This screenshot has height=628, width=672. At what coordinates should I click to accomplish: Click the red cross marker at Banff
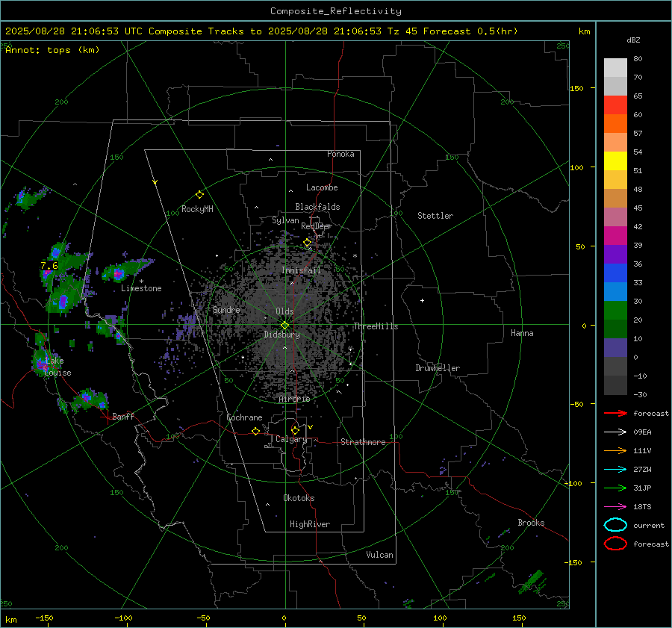(107, 417)
